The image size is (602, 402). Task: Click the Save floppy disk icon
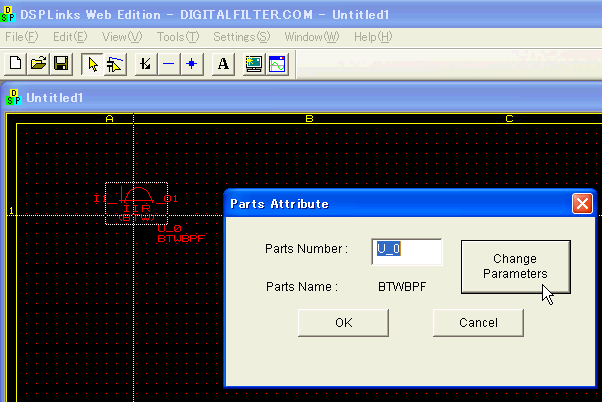point(61,63)
